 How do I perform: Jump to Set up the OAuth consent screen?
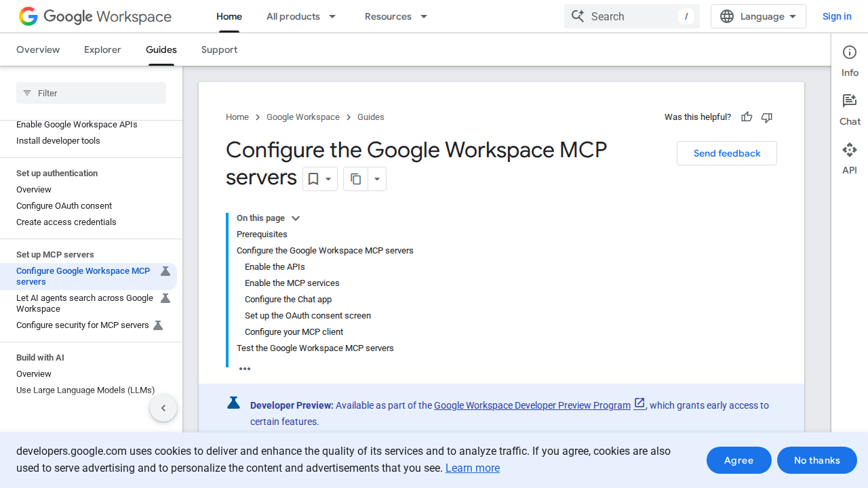click(308, 316)
